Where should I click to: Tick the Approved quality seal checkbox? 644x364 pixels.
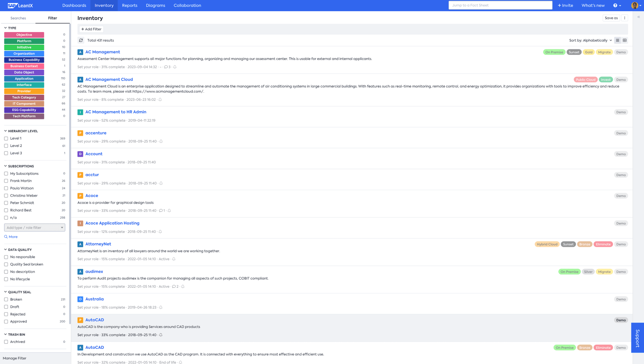(6, 322)
